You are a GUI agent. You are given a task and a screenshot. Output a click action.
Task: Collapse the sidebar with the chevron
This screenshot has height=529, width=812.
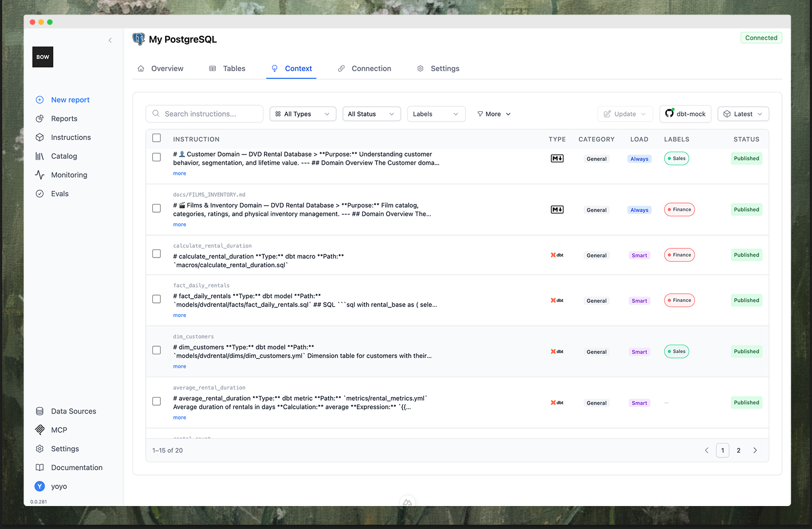(x=110, y=40)
